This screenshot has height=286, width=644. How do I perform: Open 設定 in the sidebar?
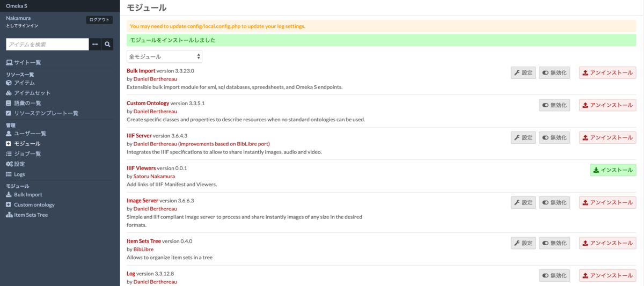point(15,164)
